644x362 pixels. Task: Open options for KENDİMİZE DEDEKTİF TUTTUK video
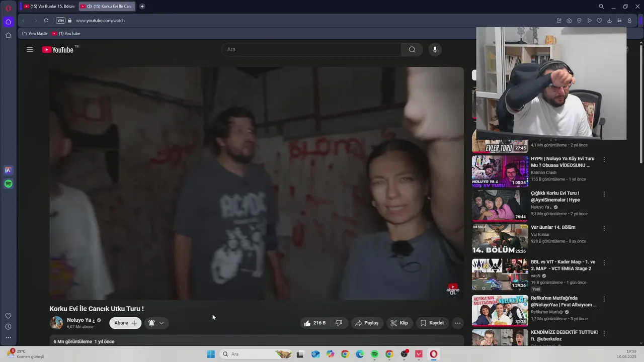pos(604,333)
